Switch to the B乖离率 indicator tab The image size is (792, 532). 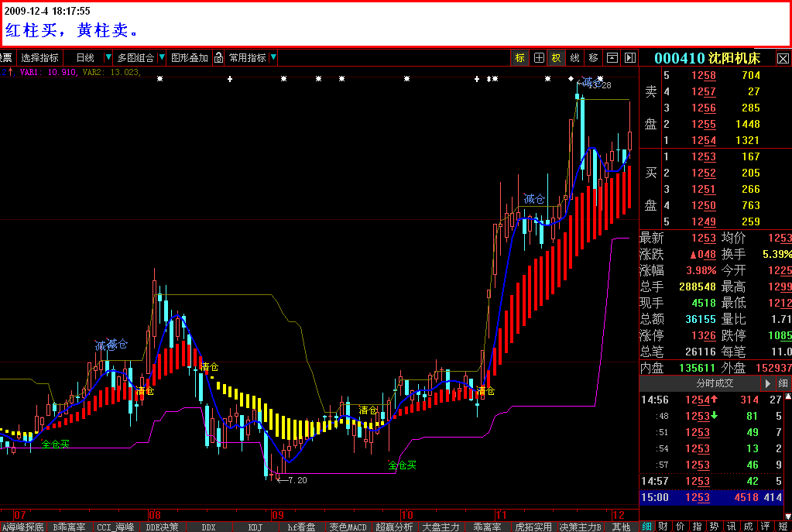69,527
